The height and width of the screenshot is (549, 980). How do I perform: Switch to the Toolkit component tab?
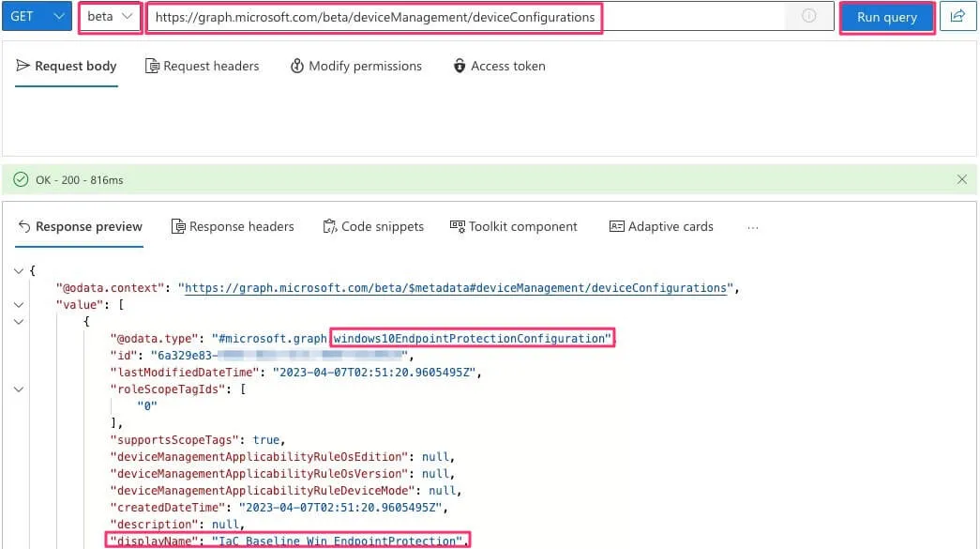tap(513, 226)
